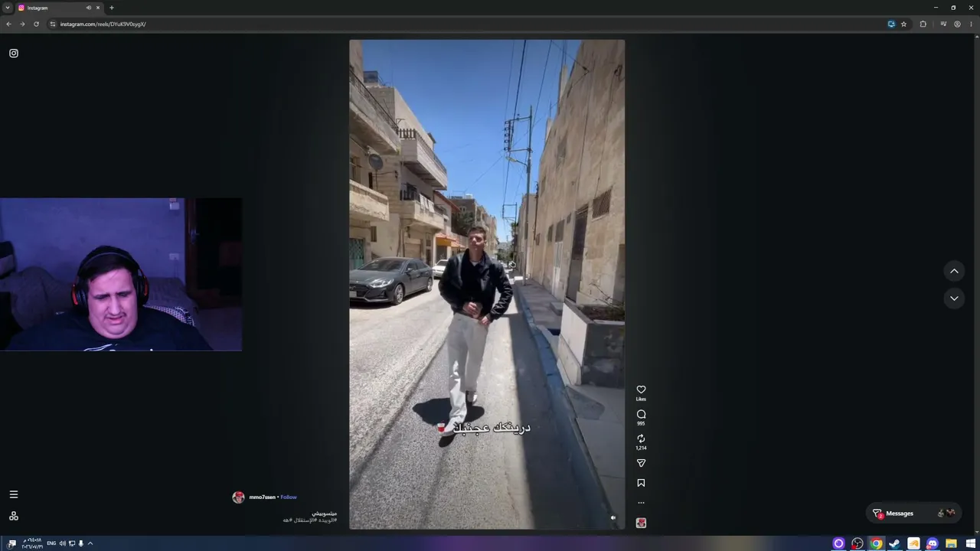Save the reel with the bookmark icon
The image size is (980, 551).
641,483
